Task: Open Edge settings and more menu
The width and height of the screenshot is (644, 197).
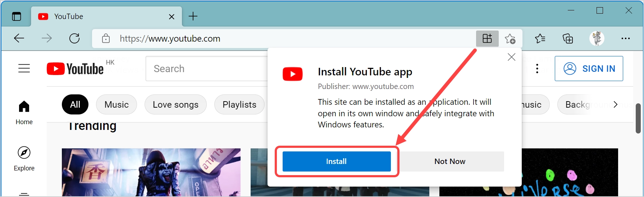Action: (626, 38)
